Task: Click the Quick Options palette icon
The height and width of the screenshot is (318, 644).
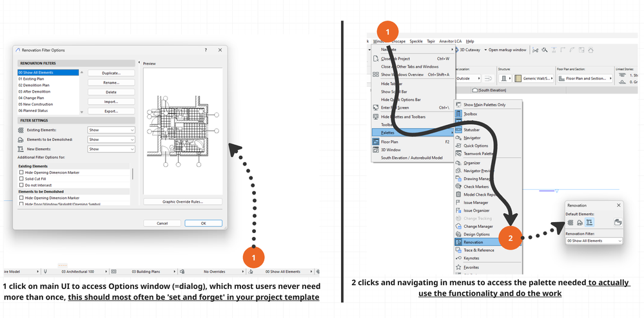Action: click(x=459, y=145)
